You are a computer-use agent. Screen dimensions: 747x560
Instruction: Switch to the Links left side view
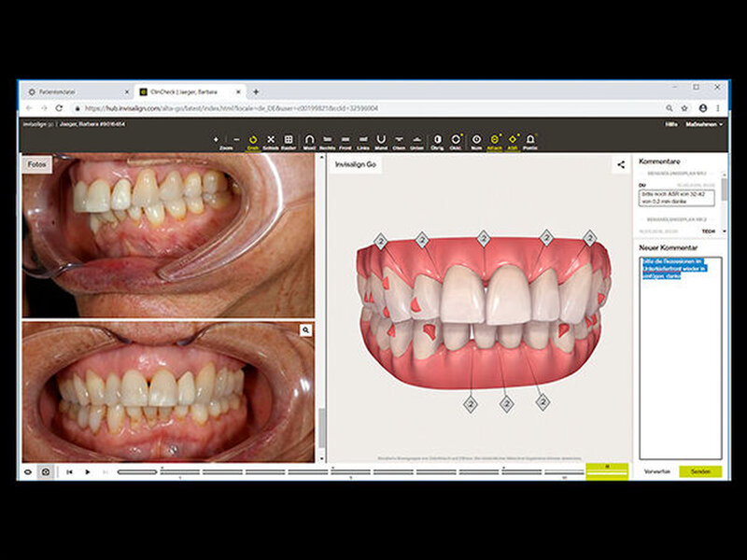pos(363,142)
